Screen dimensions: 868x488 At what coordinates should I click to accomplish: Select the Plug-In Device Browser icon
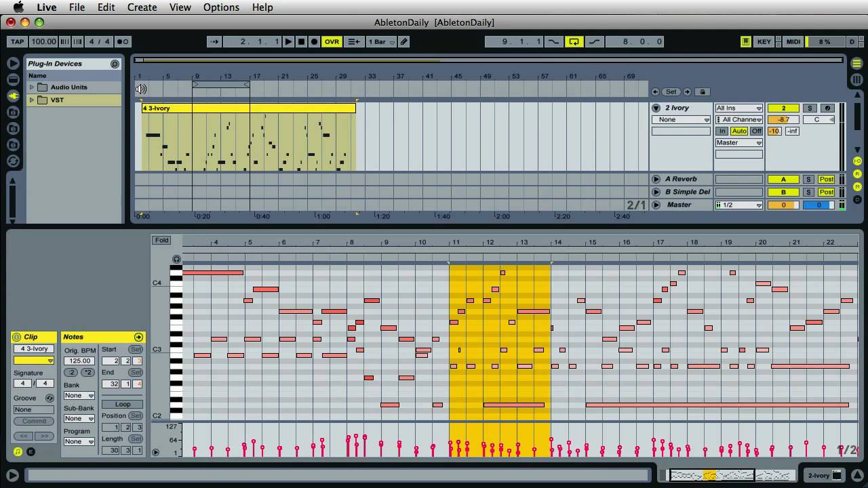point(13,96)
